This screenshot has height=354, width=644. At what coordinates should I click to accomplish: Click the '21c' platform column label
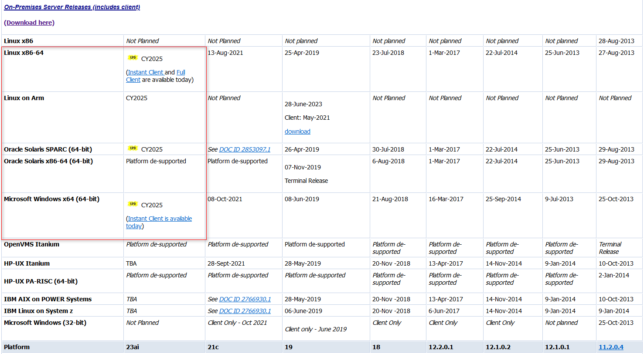(213, 347)
